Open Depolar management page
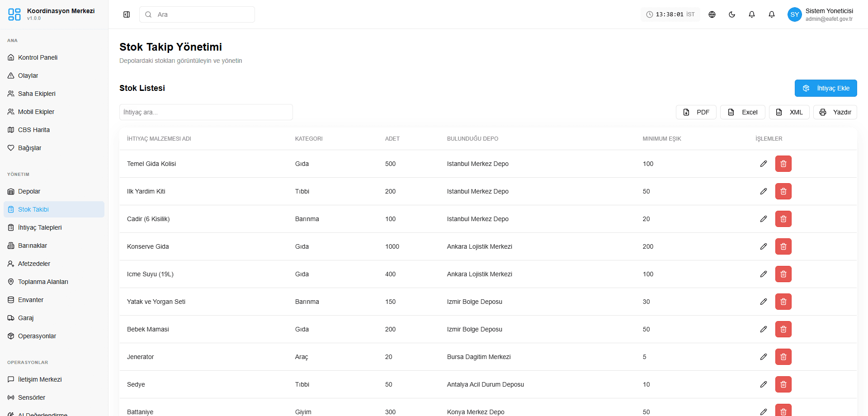 click(54, 191)
